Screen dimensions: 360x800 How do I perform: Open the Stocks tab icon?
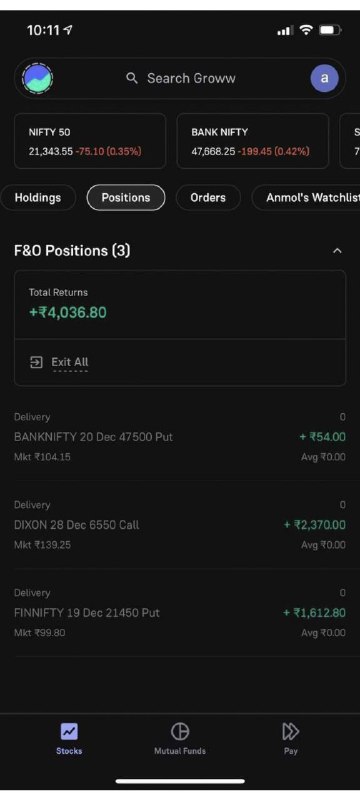click(x=69, y=732)
